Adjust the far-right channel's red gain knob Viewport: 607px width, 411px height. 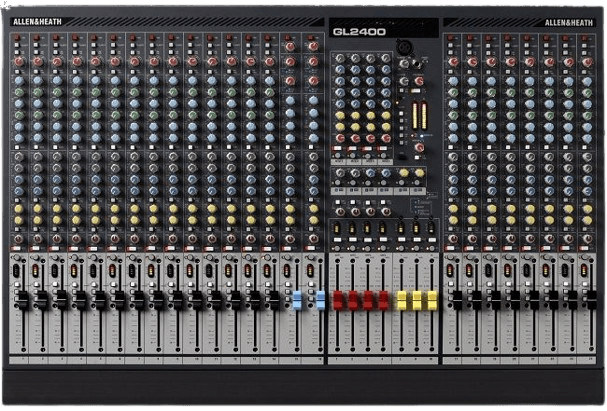coord(588,61)
